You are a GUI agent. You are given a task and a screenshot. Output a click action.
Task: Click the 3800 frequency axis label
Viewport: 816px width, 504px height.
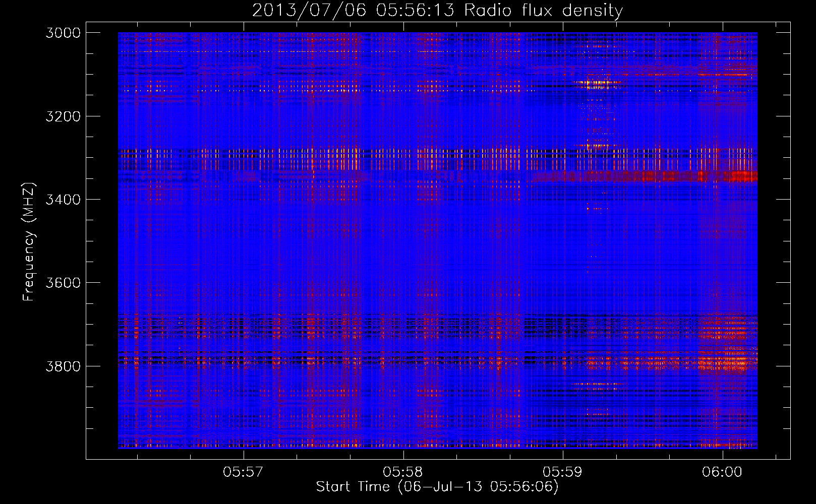click(63, 366)
